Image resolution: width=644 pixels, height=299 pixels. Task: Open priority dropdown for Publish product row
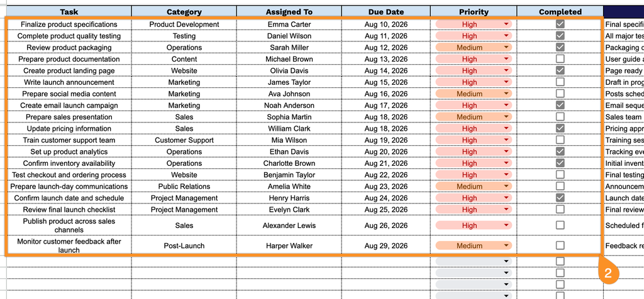pyautogui.click(x=506, y=225)
